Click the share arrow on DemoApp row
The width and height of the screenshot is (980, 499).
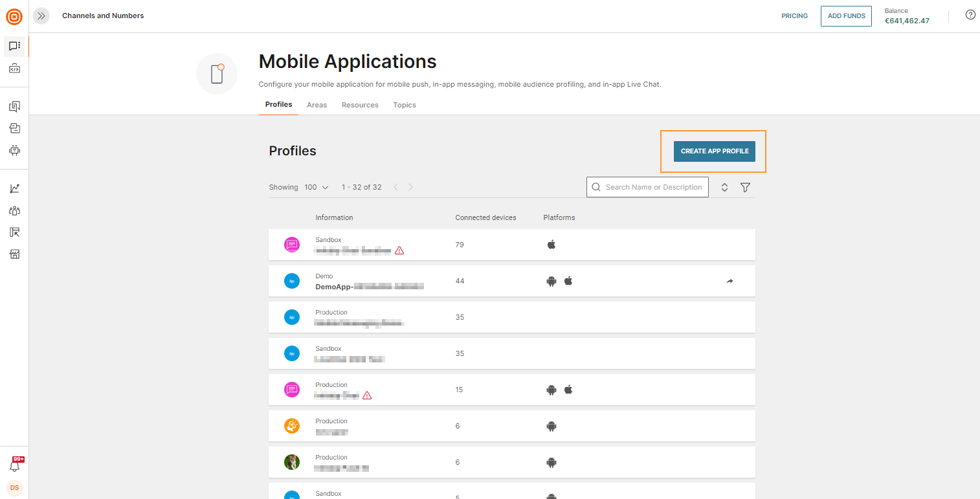coord(729,282)
